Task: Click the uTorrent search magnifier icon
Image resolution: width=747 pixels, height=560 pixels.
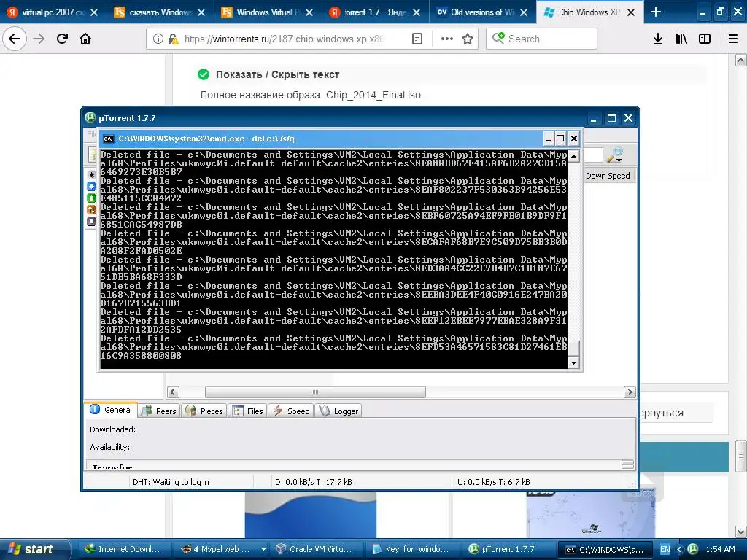Action: click(x=614, y=155)
